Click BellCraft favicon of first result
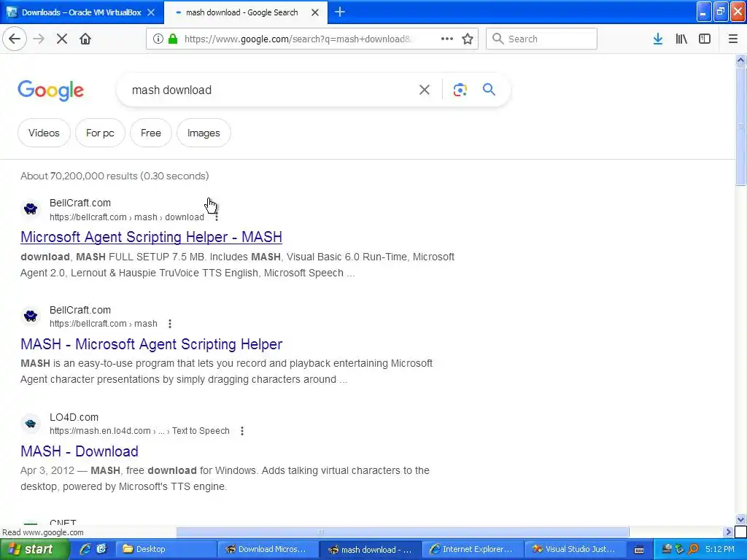The height and width of the screenshot is (560, 747). [x=31, y=209]
